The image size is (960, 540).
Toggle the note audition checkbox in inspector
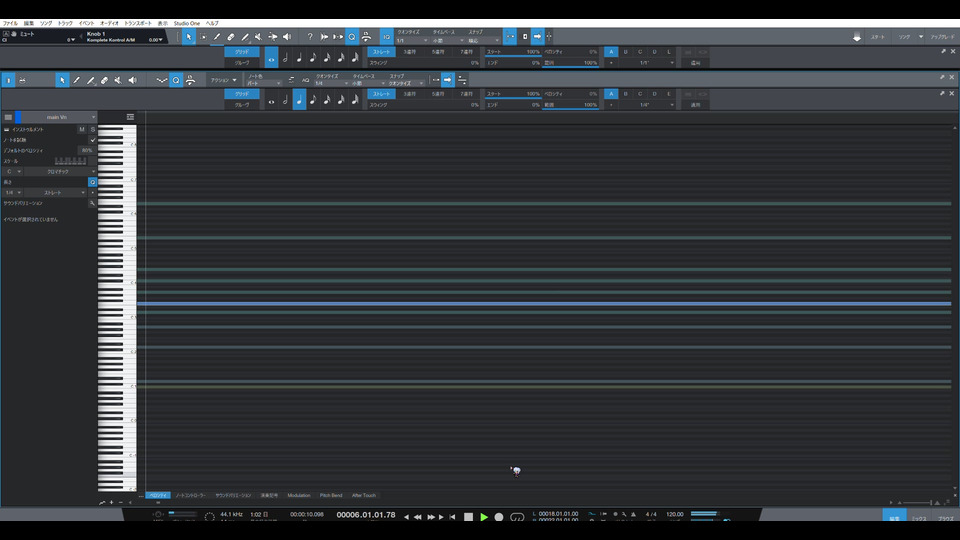click(92, 140)
